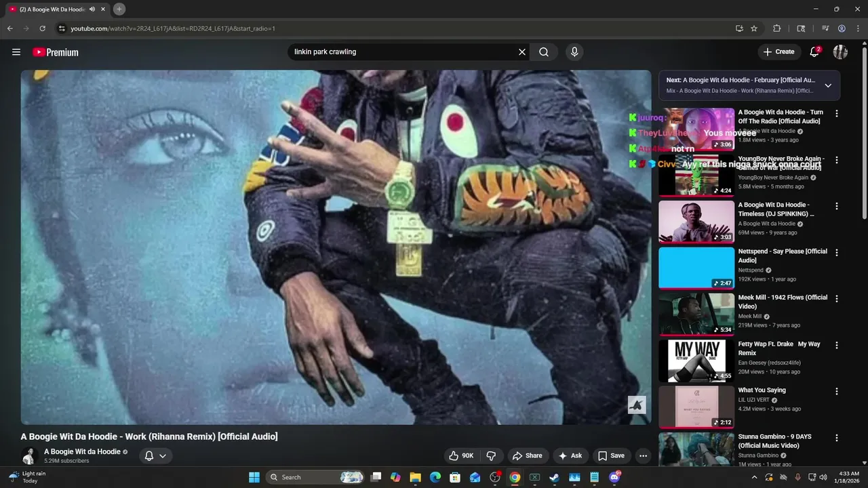Open options for Timeless (DJ SPINKING) video

[x=836, y=206]
